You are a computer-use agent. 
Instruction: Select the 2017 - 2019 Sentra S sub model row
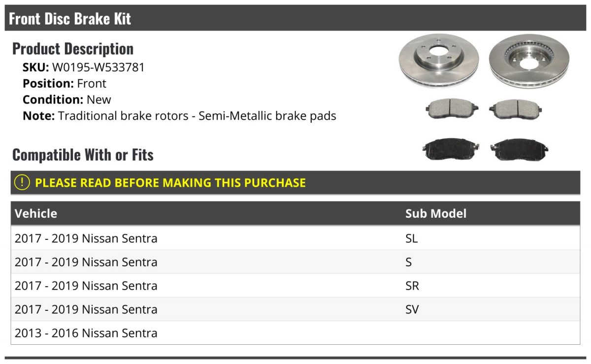click(x=295, y=262)
